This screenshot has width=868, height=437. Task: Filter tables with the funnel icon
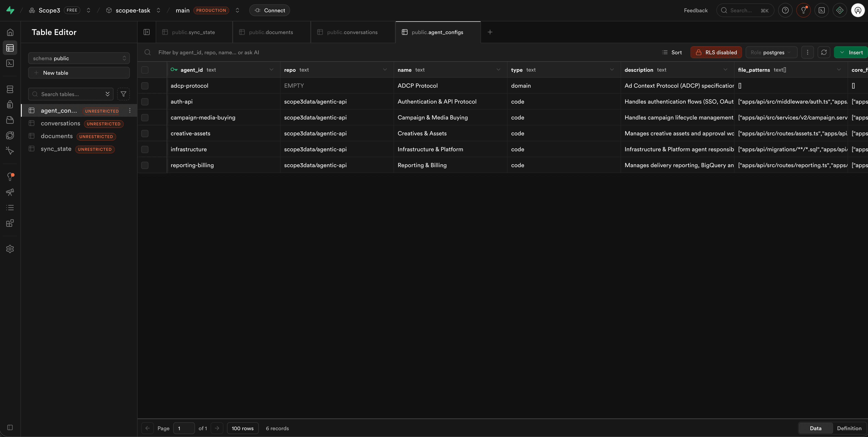point(123,94)
